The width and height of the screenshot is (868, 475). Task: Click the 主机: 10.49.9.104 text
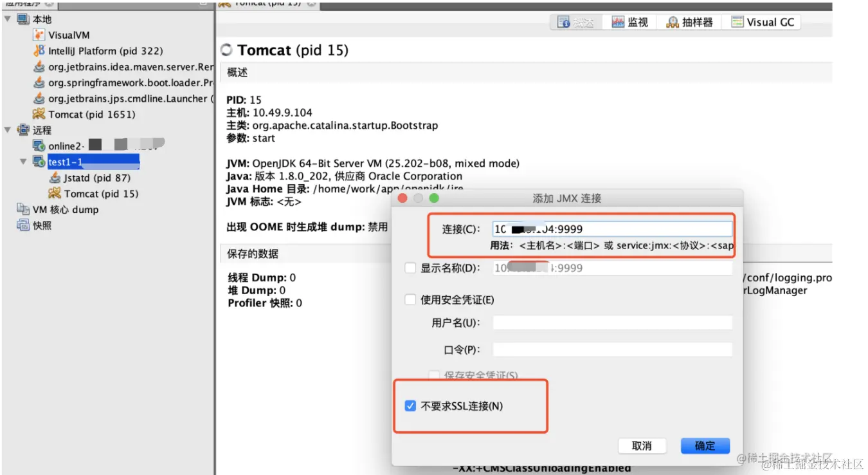tap(269, 113)
